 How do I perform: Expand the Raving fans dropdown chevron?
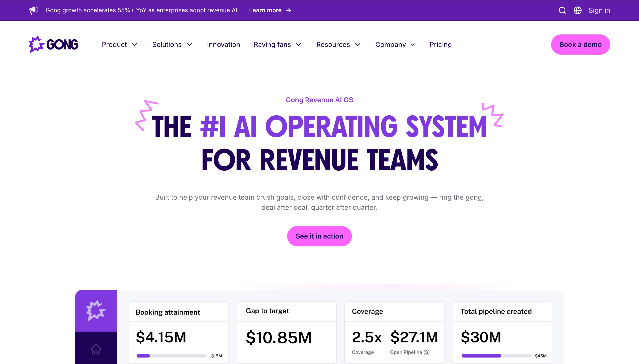point(299,45)
